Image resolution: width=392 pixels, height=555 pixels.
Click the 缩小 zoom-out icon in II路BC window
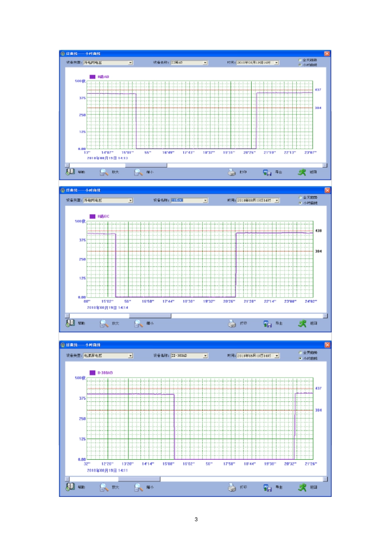coord(139,324)
